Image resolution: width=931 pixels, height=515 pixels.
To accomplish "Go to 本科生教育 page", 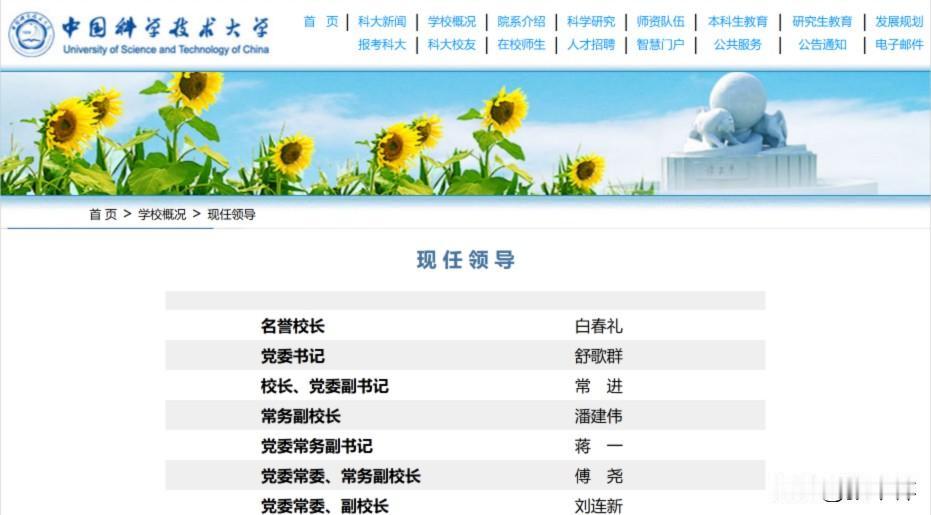I will click(737, 22).
